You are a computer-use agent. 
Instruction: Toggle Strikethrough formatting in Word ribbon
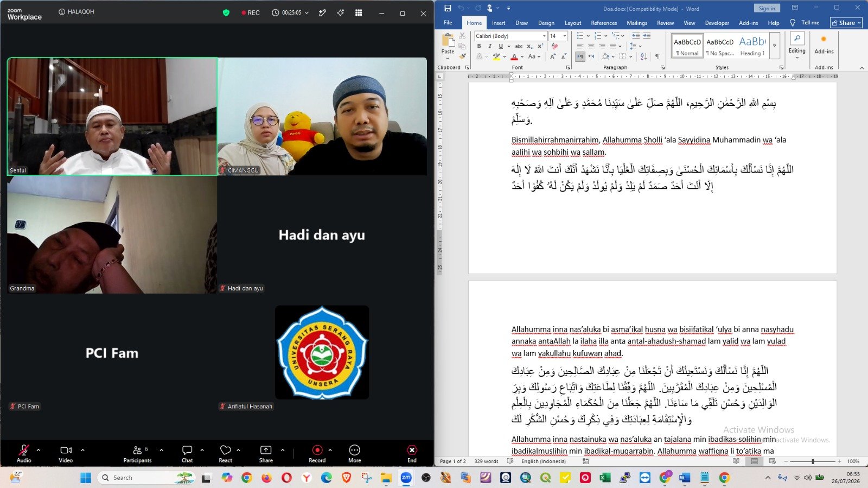tap(519, 46)
